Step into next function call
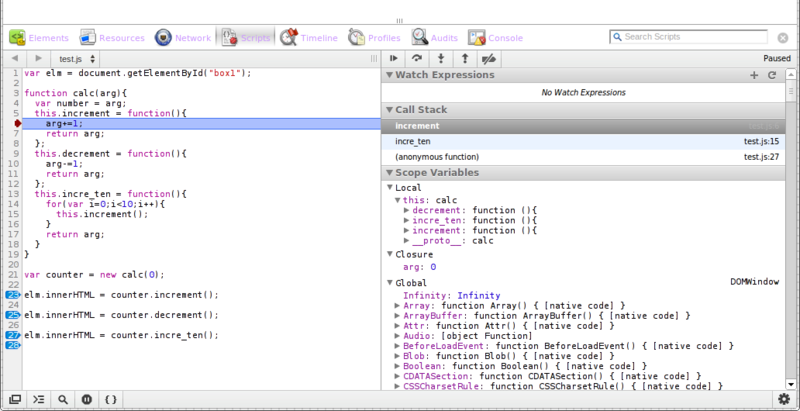 click(441, 59)
